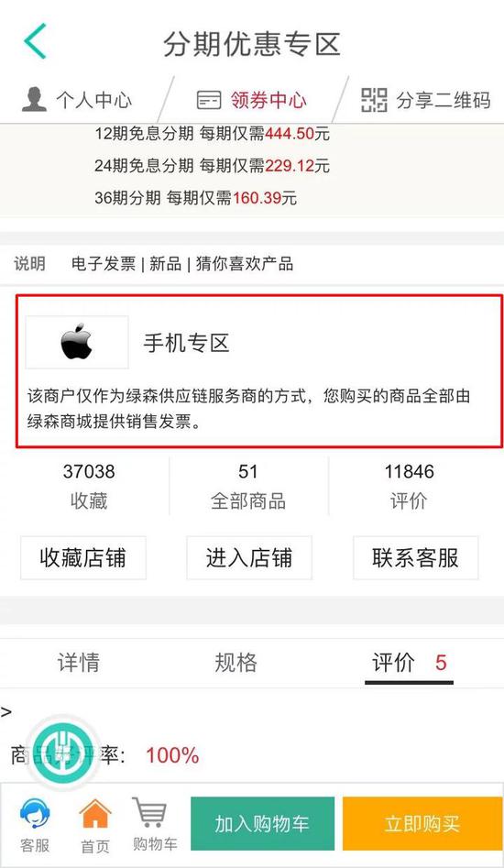Expand the small arrow above 商品好评率
Screen dimensions: 504x868
6,712
